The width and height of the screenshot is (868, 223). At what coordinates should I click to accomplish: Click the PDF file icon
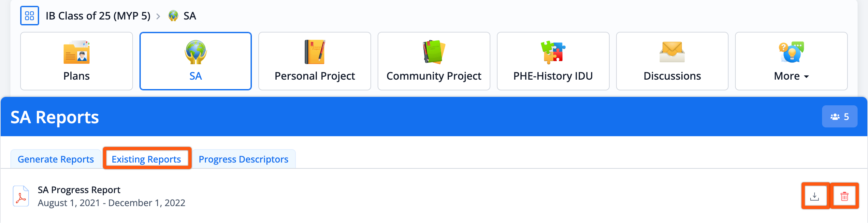[21, 196]
